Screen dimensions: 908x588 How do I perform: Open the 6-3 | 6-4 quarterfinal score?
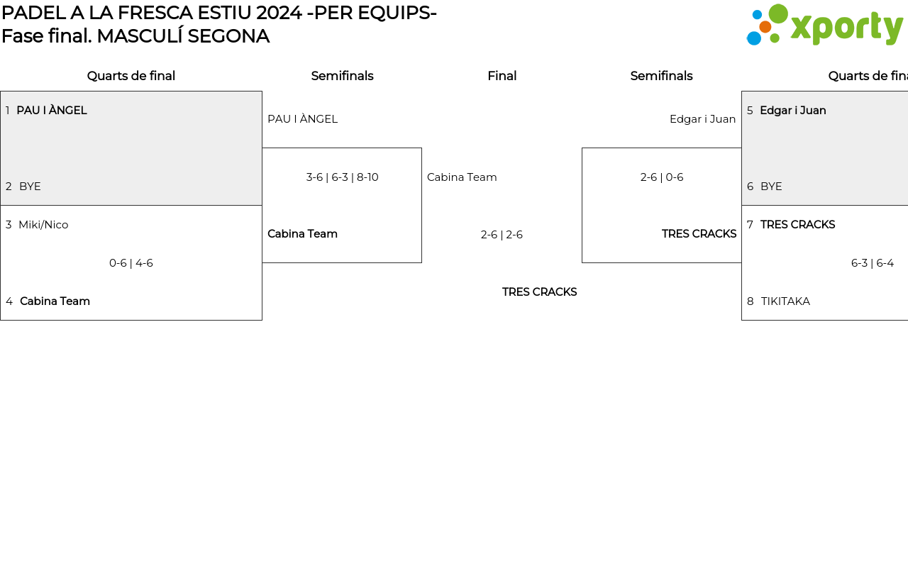(873, 263)
